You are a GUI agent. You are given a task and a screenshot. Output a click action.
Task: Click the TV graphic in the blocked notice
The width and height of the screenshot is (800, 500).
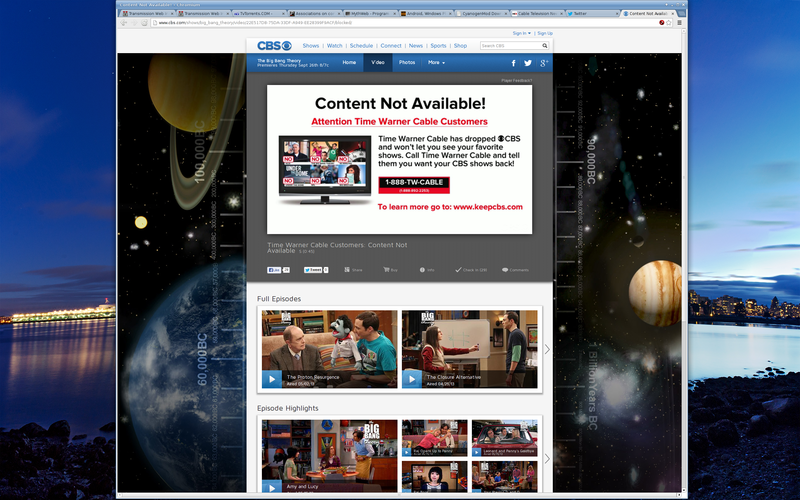point(324,170)
